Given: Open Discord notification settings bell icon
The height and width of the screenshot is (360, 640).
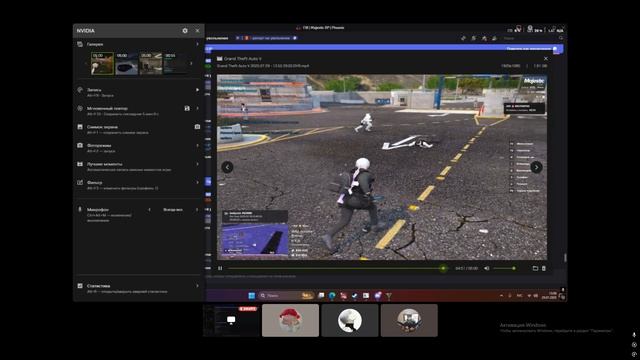Looking at the screenshot, I should click(x=473, y=38).
